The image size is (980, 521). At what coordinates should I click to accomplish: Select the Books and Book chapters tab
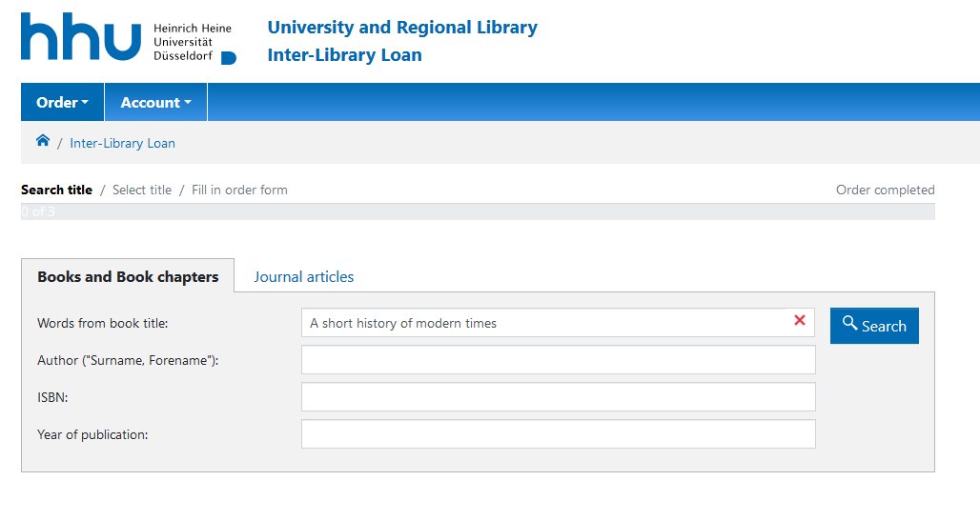[128, 276]
